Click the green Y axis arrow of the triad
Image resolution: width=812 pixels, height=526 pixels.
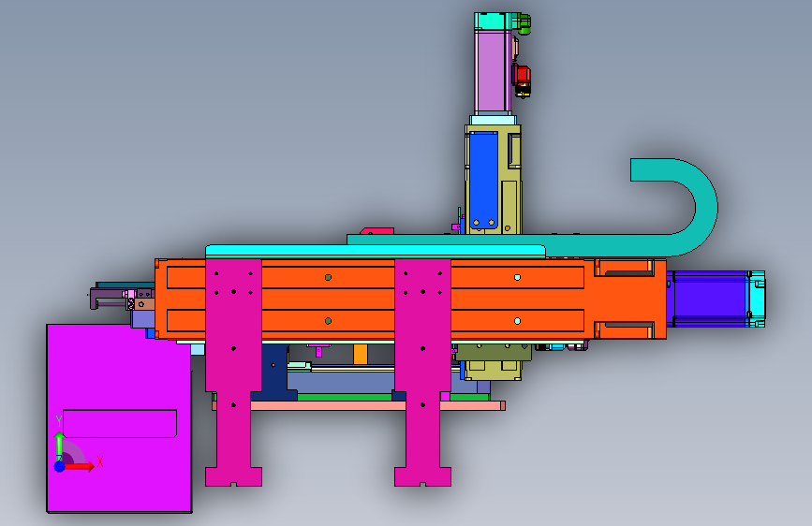pyautogui.click(x=60, y=445)
